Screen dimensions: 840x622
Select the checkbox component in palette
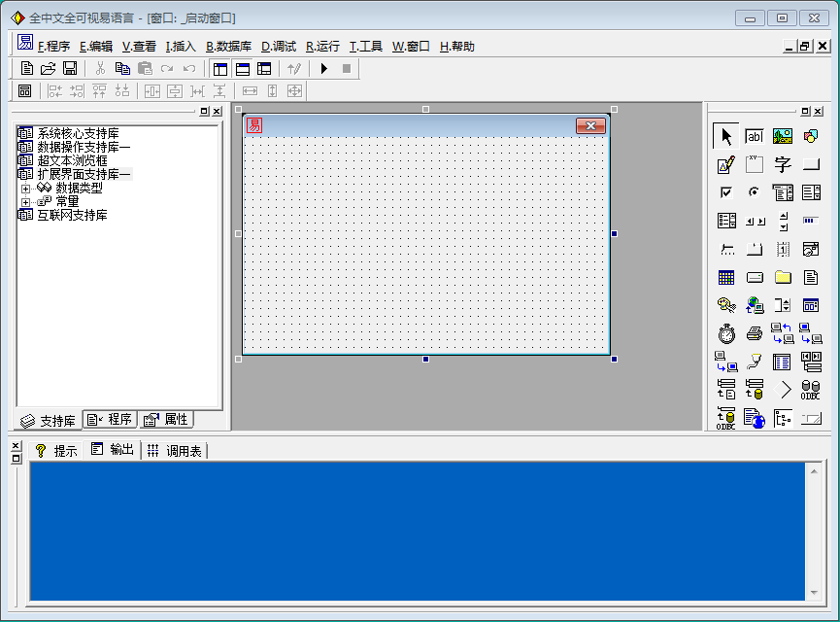coord(725,192)
